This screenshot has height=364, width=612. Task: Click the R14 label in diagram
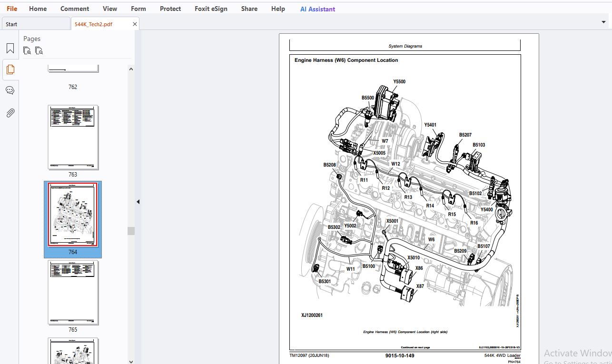[x=430, y=206]
